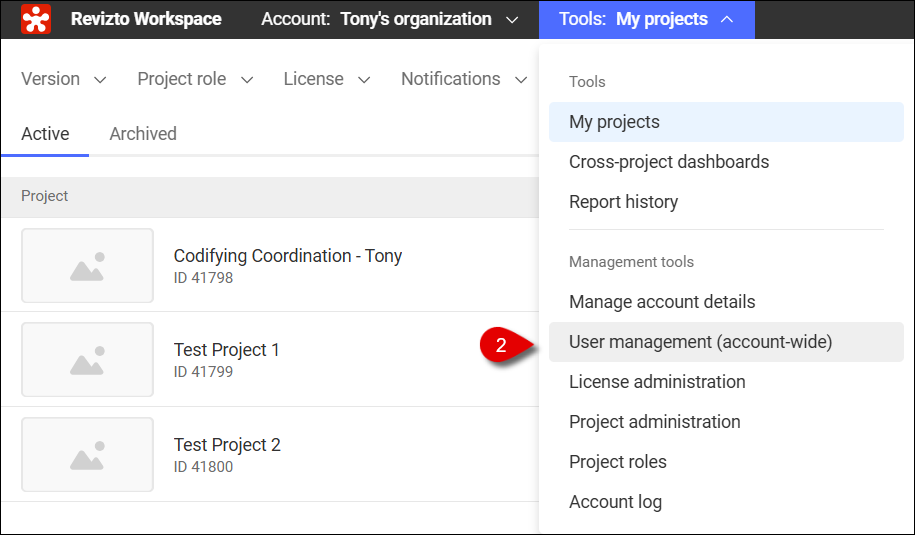This screenshot has width=915, height=535.
Task: Open Project administration
Action: coord(726,422)
